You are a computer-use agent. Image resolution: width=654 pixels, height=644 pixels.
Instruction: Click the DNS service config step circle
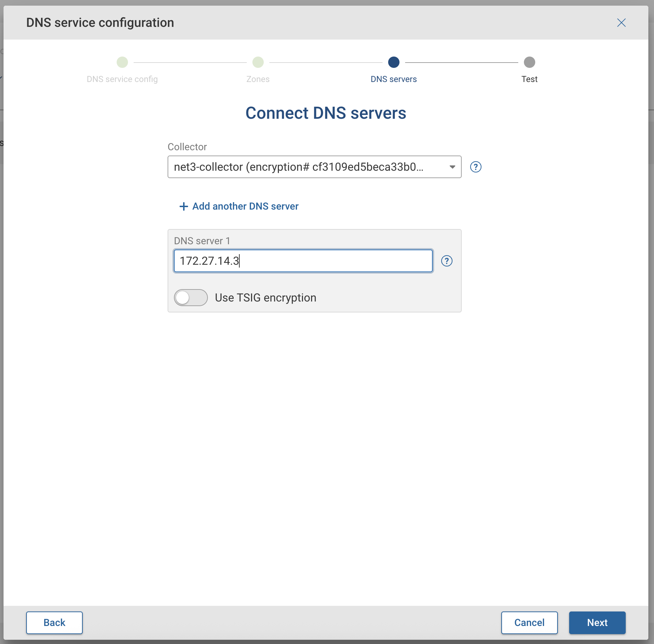(x=122, y=62)
